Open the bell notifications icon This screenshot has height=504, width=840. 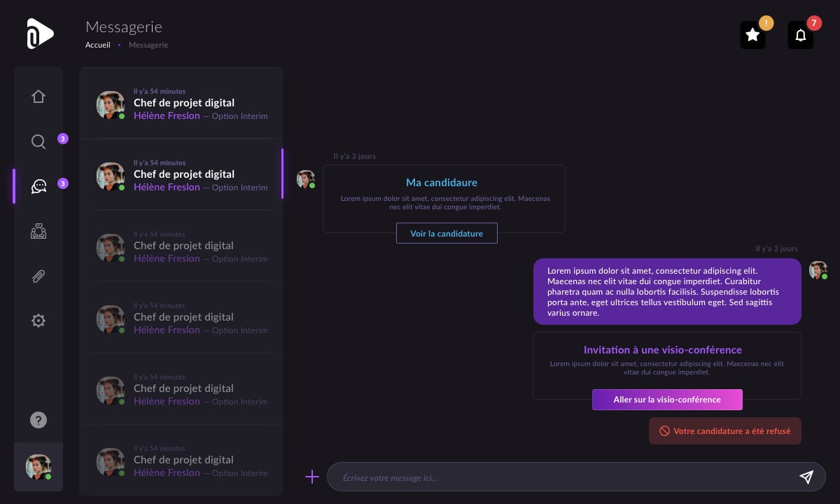click(801, 35)
